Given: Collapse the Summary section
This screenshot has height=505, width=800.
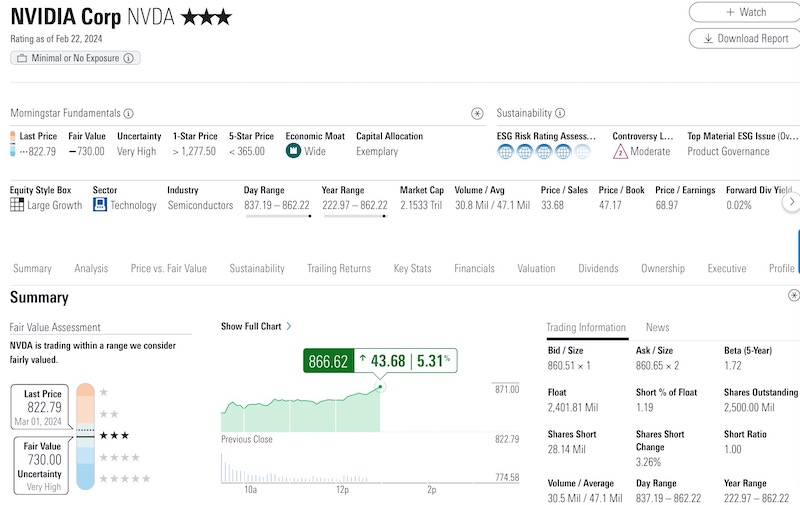Looking at the screenshot, I should click(793, 296).
